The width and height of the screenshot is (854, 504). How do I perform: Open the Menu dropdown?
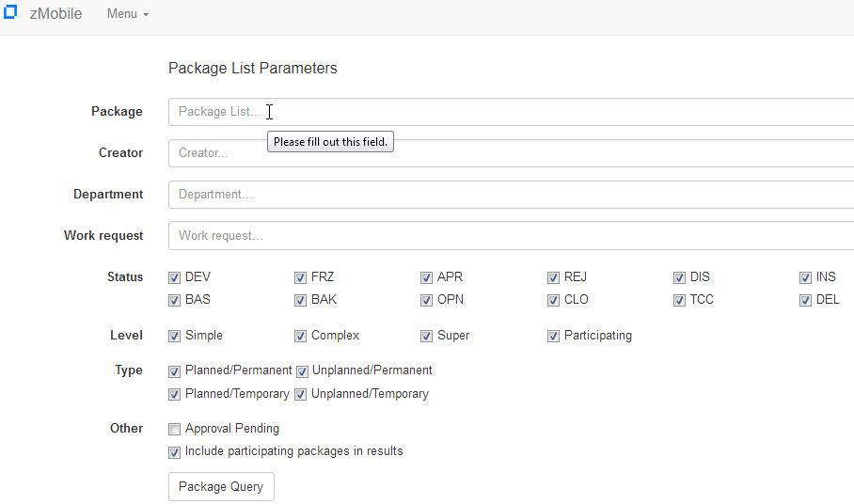127,14
